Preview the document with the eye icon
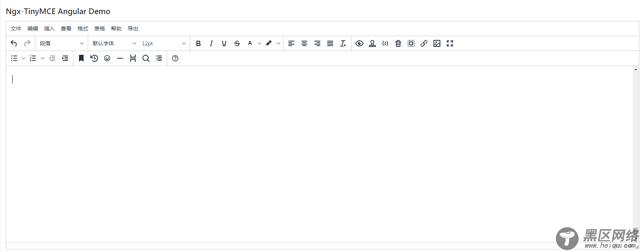The width and height of the screenshot is (644, 252). pyautogui.click(x=359, y=43)
